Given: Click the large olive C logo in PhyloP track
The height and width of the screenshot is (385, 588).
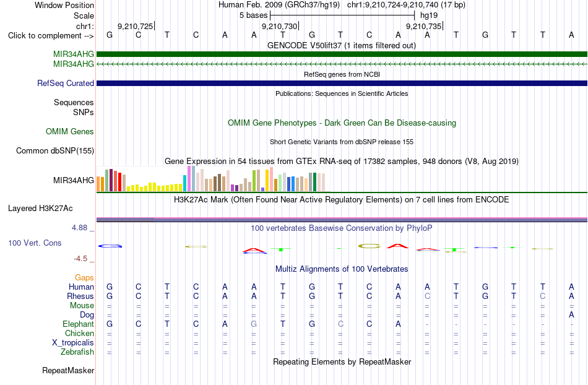Looking at the screenshot, I should click(x=370, y=246).
